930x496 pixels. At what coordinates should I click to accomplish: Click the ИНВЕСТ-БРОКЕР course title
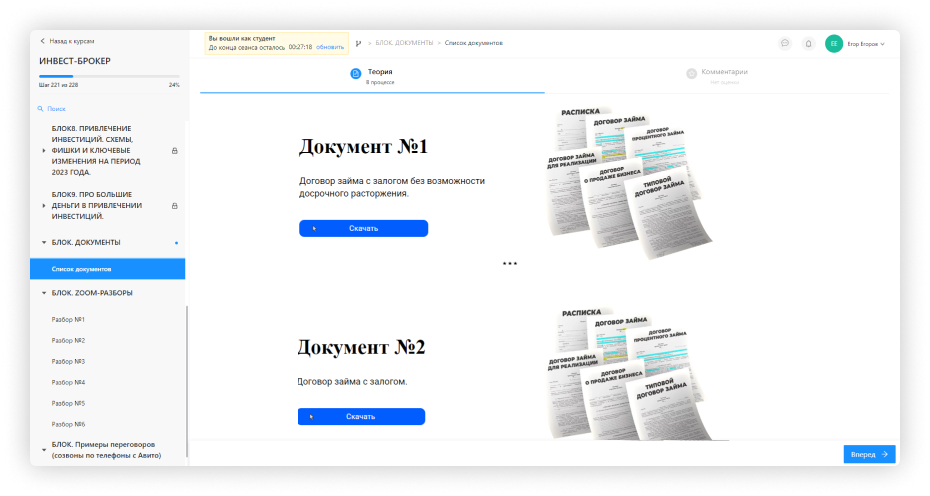[x=75, y=61]
